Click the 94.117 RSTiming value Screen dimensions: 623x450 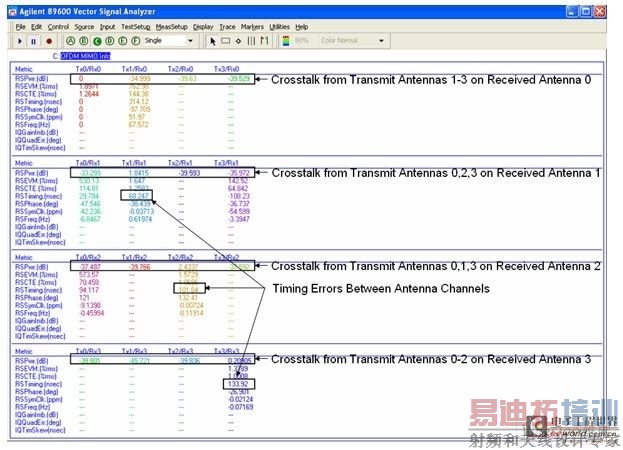89,290
